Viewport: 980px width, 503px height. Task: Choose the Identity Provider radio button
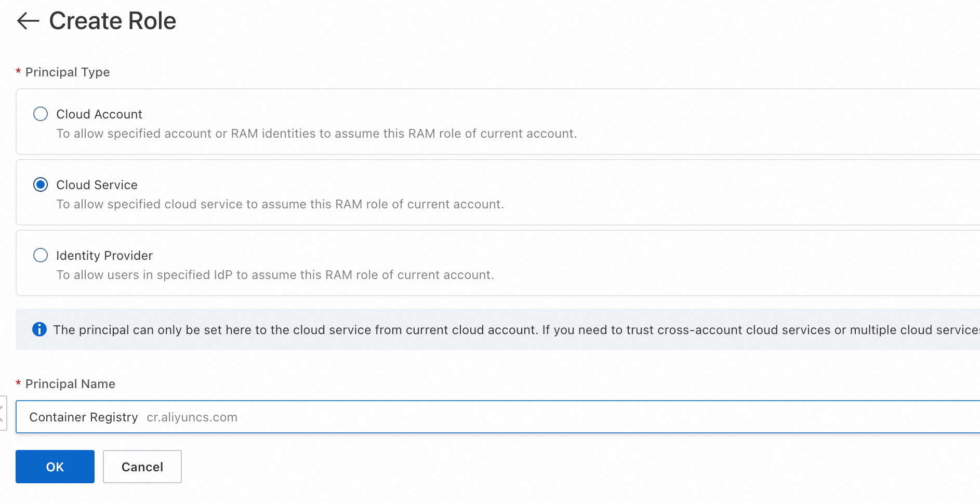(41, 255)
